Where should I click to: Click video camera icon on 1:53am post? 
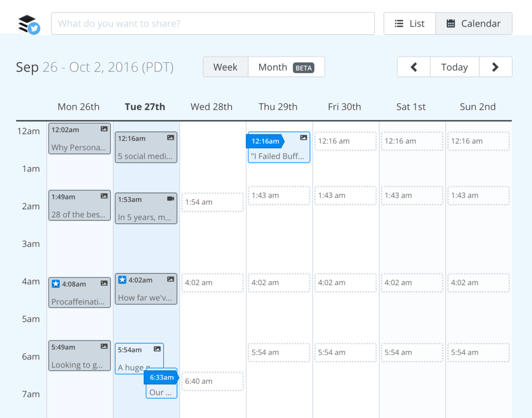170,199
